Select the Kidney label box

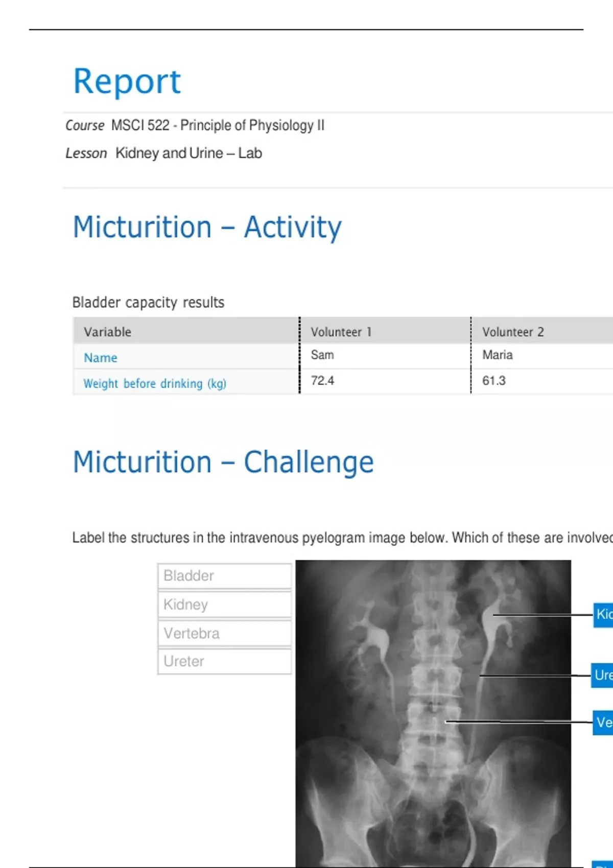click(x=224, y=605)
